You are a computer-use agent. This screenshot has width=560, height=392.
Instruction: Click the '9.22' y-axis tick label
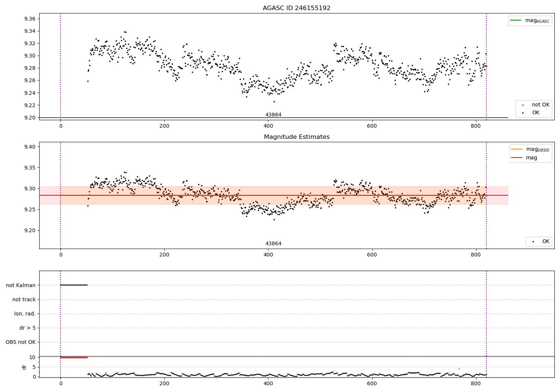pyautogui.click(x=29, y=105)
